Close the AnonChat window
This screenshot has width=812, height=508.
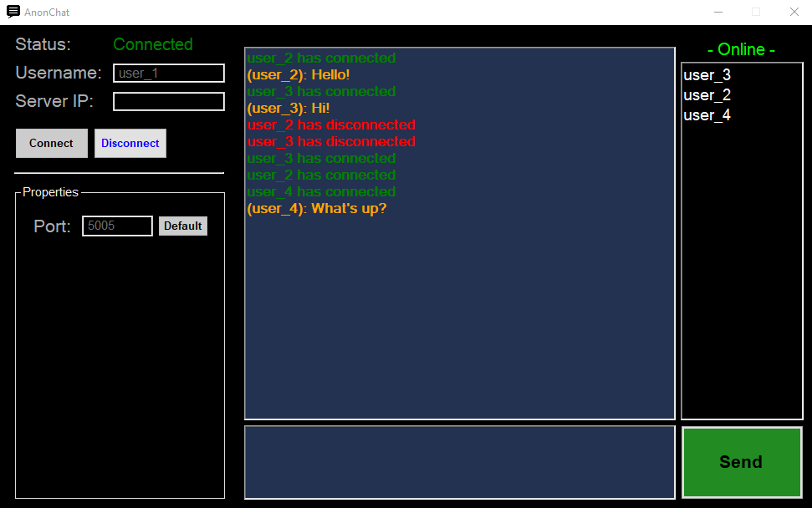pyautogui.click(x=794, y=12)
